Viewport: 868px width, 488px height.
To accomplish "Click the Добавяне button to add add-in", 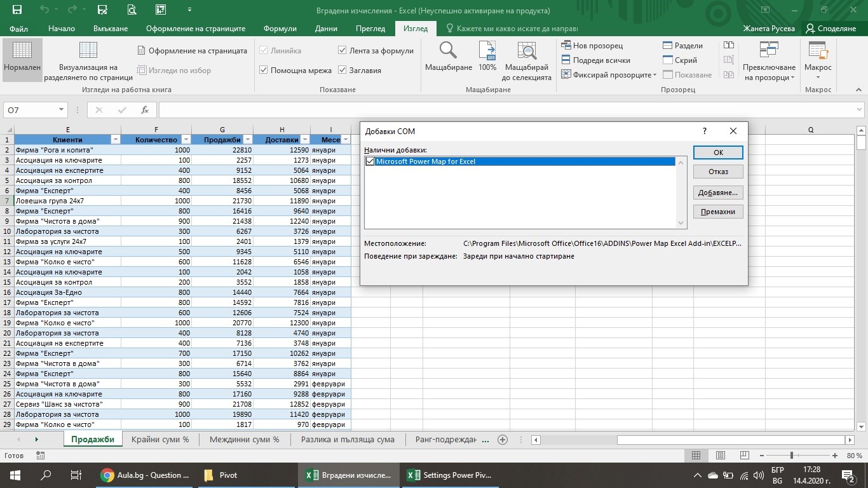I will click(x=717, y=192).
